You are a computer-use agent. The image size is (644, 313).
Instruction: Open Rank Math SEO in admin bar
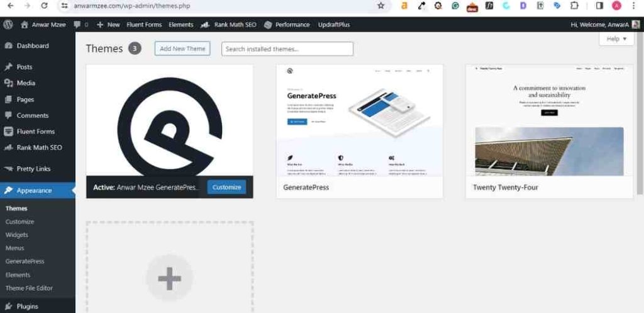click(228, 25)
